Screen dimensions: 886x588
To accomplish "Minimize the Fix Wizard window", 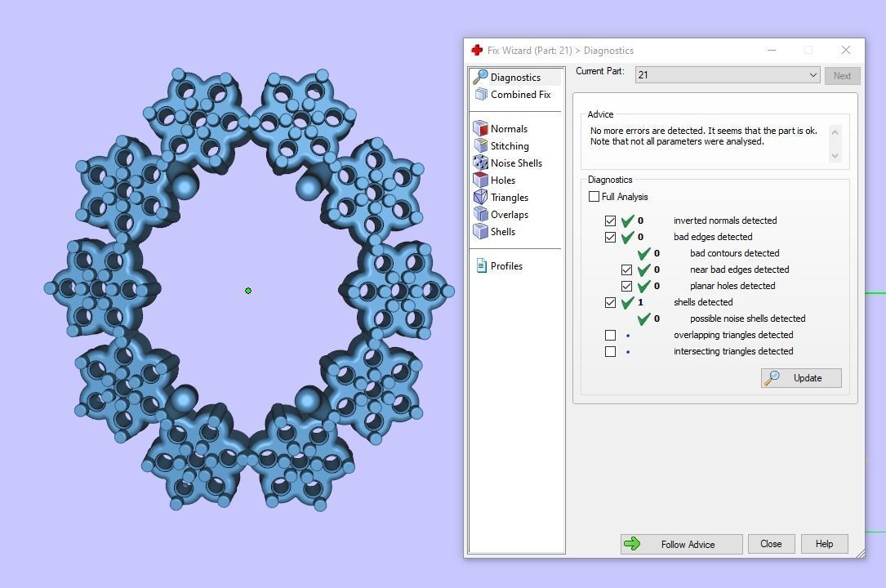I will click(772, 51).
